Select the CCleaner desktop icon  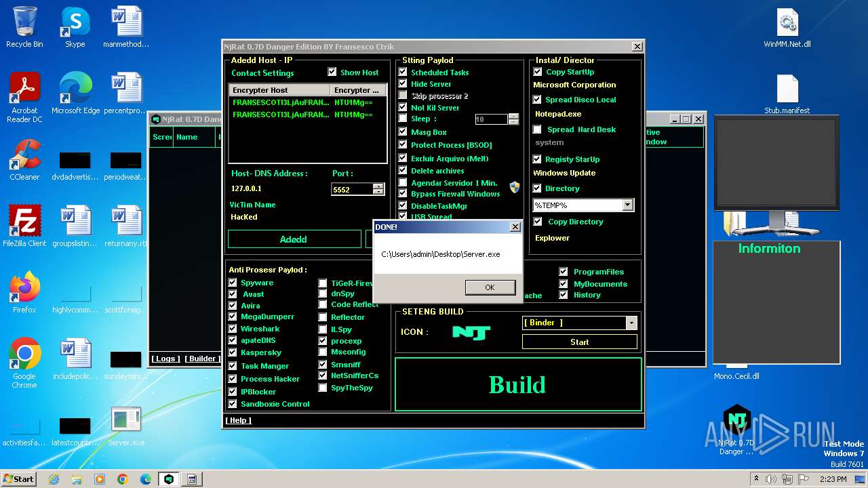[24, 160]
